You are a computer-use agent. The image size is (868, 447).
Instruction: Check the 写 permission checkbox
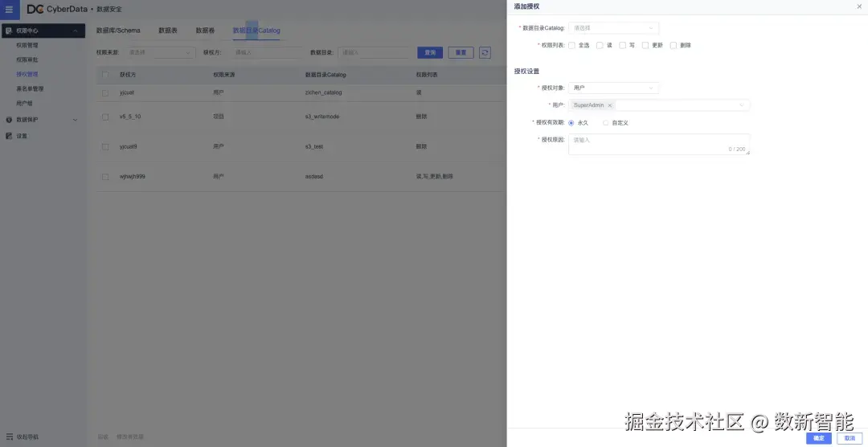[622, 45]
